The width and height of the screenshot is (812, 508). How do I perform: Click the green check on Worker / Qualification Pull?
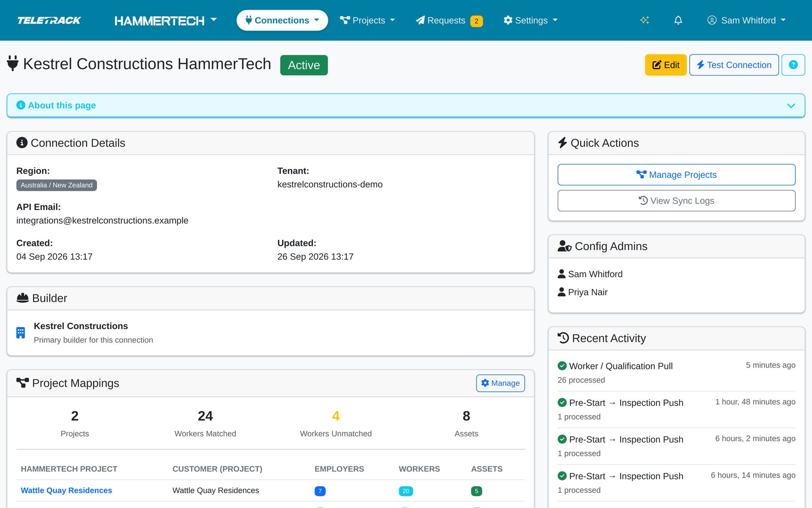click(x=562, y=366)
